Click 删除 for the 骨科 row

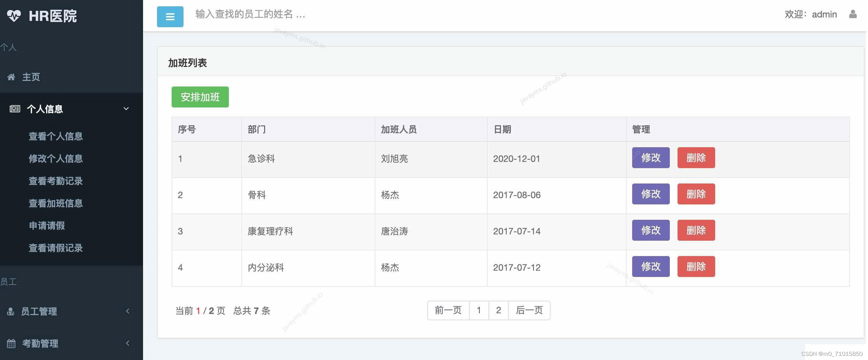click(696, 194)
